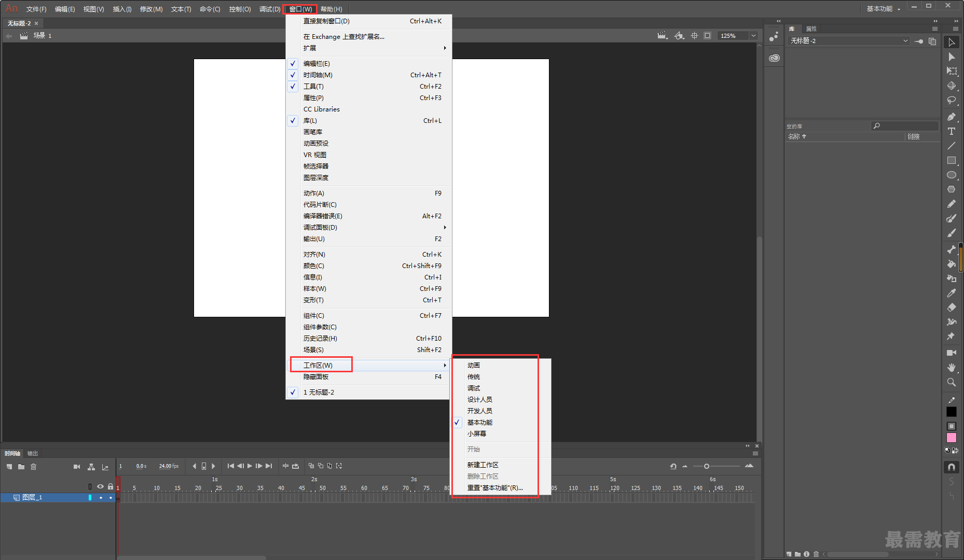Select the Line tool

(952, 146)
